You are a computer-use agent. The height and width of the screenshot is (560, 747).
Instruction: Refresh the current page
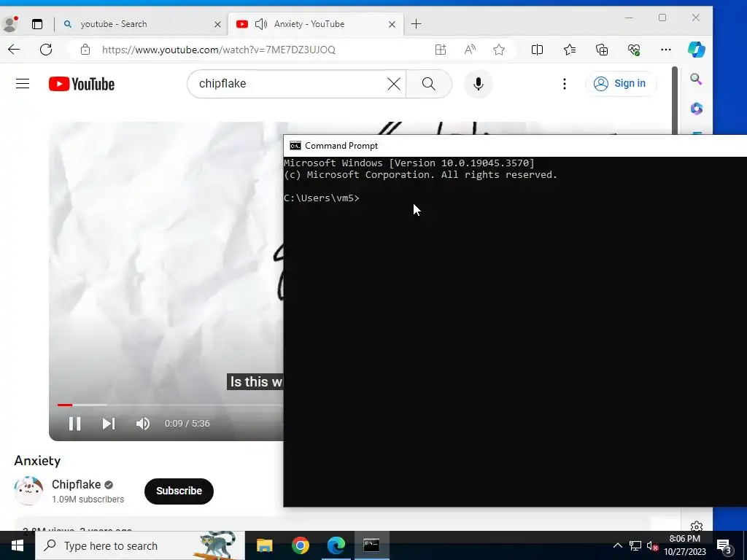coord(46,50)
